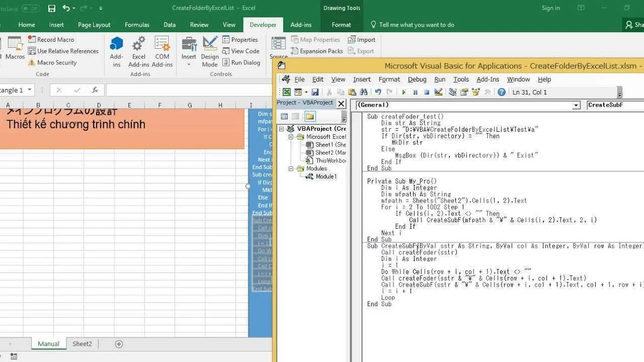644x362 pixels.
Task: Save the project via VBA toolbar disk icon
Action: click(x=315, y=92)
